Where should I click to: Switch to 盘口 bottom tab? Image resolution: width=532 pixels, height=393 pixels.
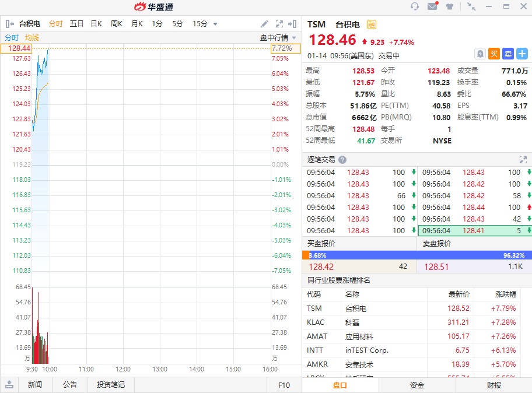(x=340, y=385)
